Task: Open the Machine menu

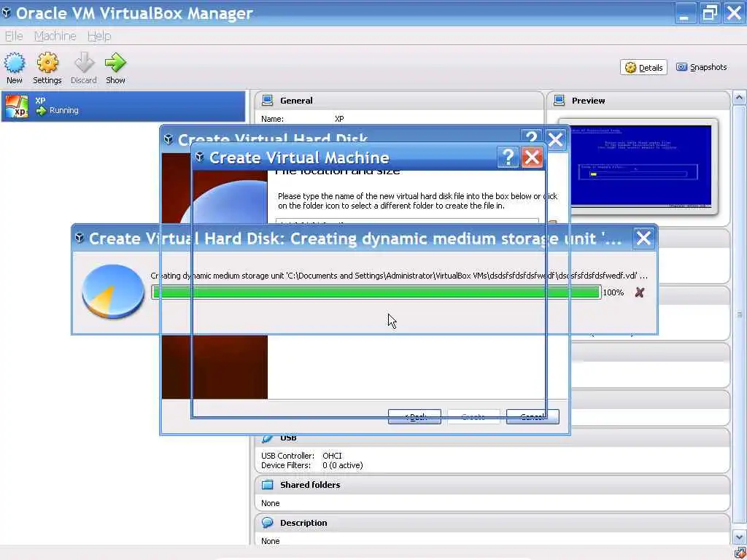Action: click(x=55, y=36)
